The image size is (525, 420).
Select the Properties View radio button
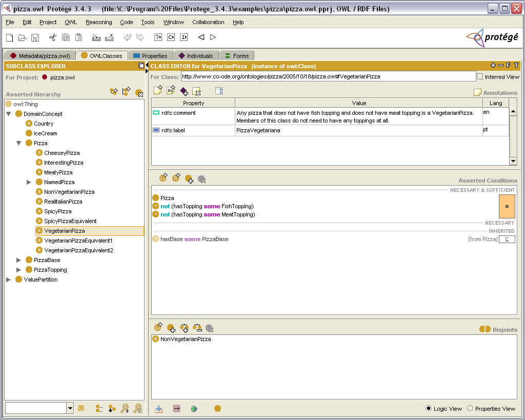470,409
